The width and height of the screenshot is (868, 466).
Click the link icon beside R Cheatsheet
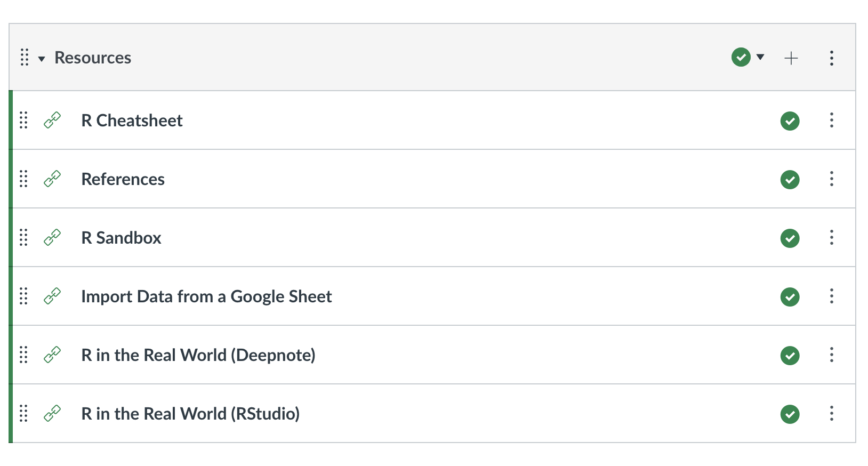pos(52,120)
